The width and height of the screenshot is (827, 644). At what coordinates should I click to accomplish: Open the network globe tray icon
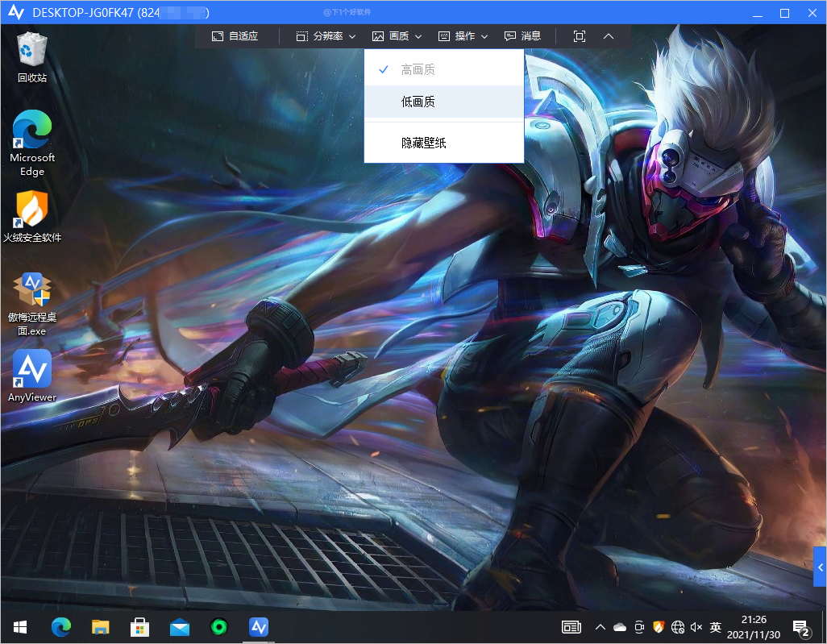(x=678, y=627)
